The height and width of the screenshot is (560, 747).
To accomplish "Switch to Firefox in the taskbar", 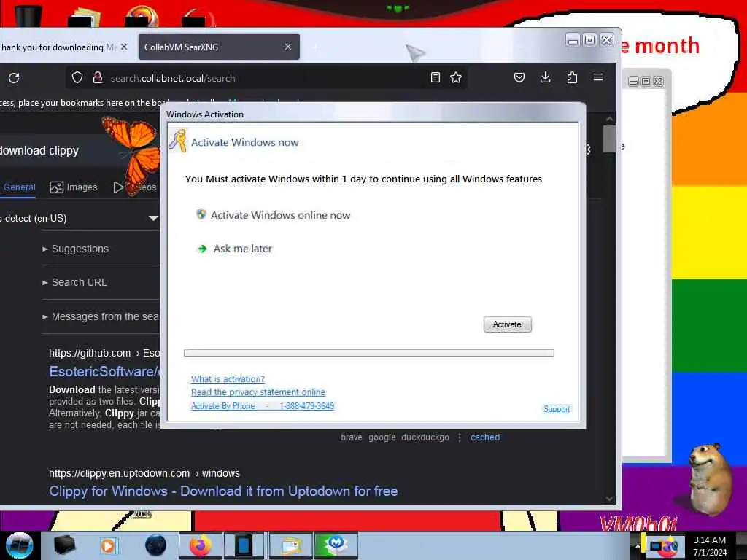I will point(200,545).
